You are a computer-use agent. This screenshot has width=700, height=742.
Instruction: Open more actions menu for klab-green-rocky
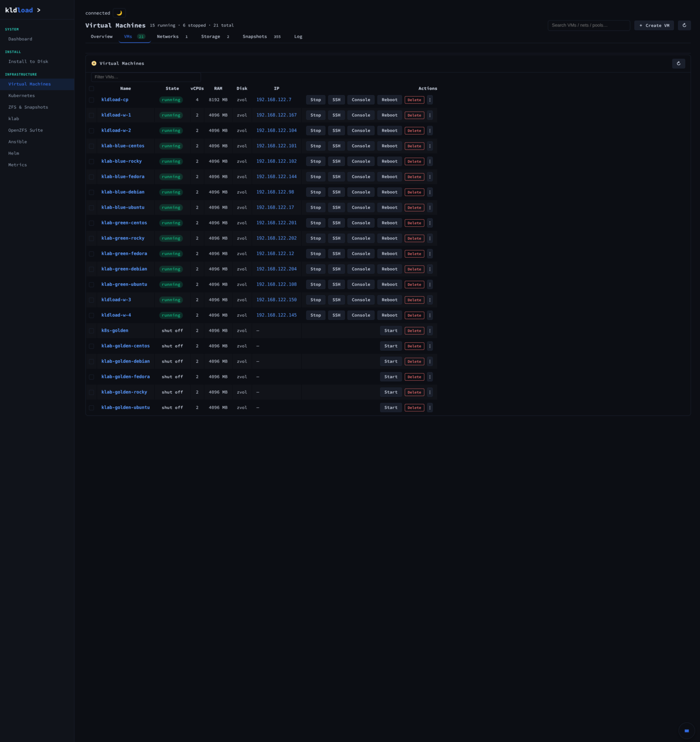pos(429,238)
